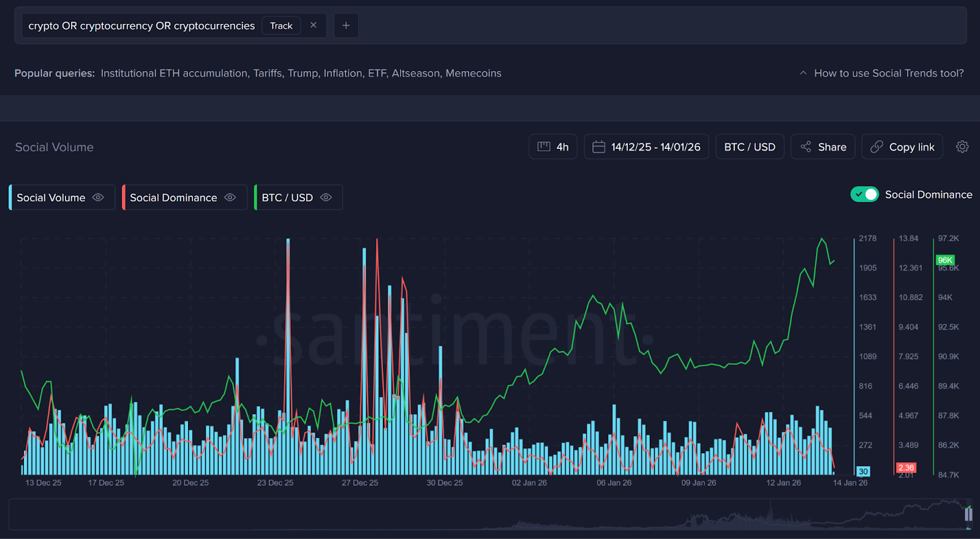This screenshot has width=980, height=539.
Task: Add a new search query with plus
Action: pyautogui.click(x=346, y=25)
